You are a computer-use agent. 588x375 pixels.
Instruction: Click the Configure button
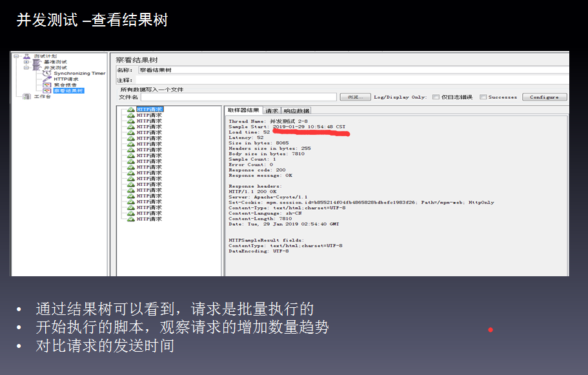pyautogui.click(x=544, y=97)
